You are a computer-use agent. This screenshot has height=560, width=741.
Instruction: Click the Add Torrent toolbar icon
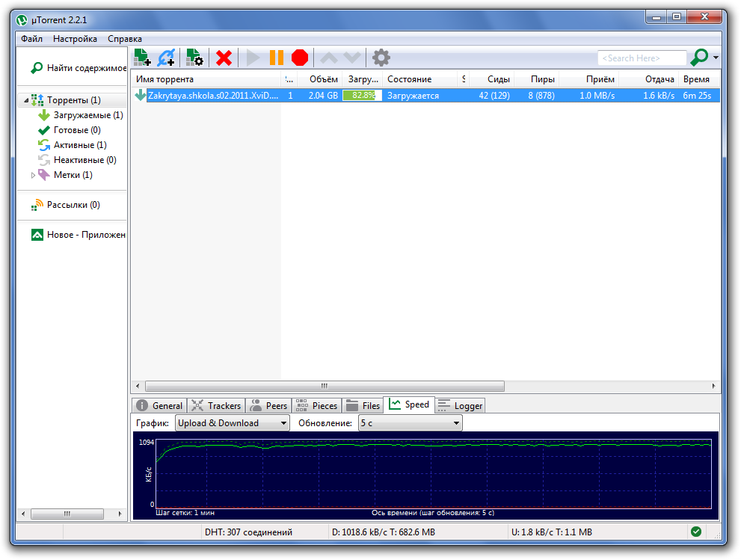tap(142, 58)
